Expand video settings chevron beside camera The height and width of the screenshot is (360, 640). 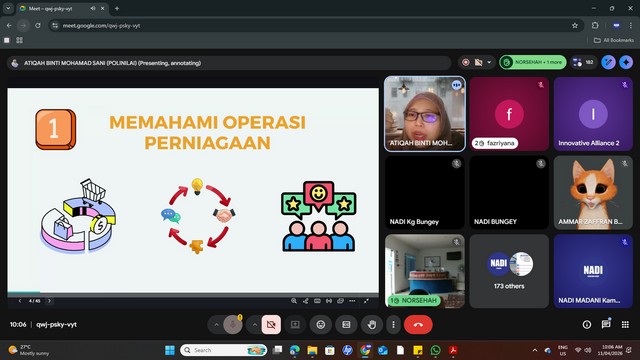254,324
